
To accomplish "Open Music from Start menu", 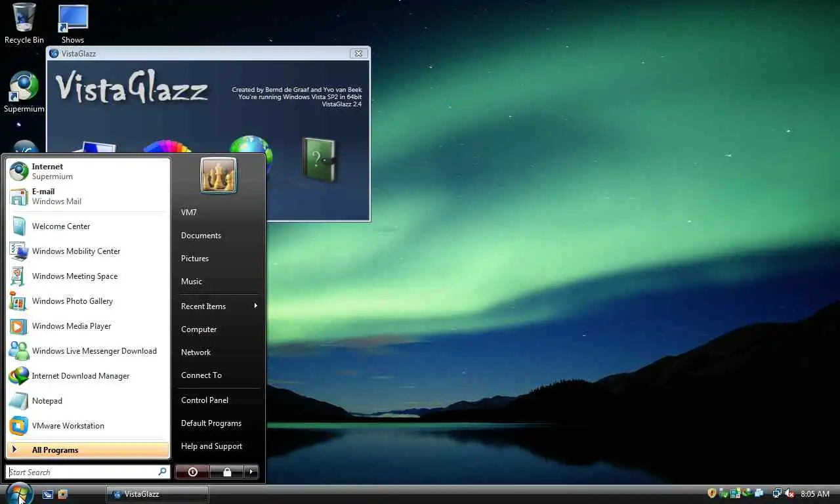I will point(219,282).
